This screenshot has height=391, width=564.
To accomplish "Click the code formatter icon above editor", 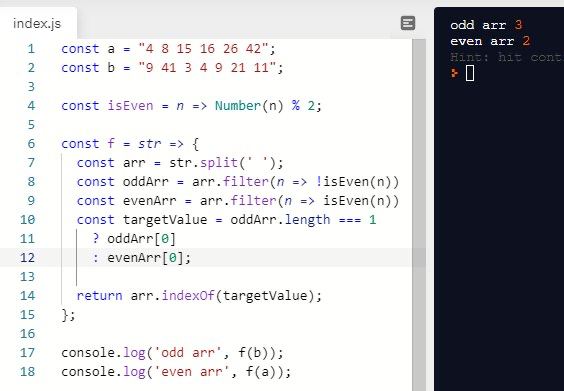I will pos(408,23).
